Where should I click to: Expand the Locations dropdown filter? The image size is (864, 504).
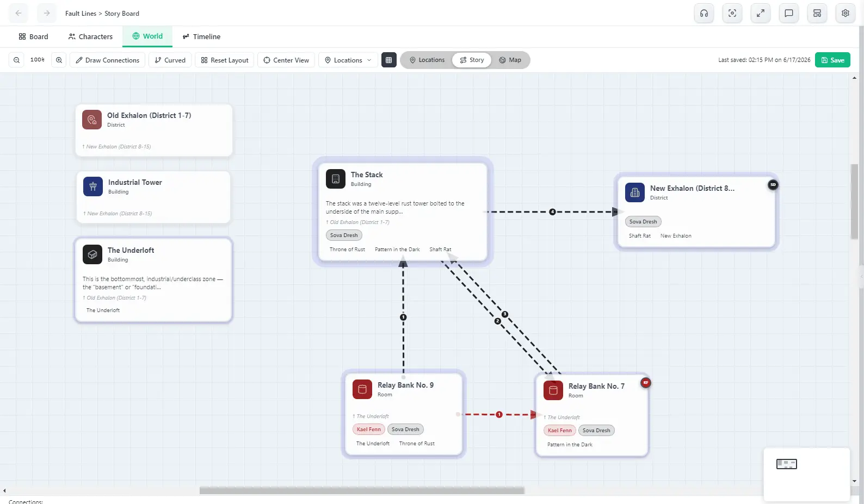coord(348,60)
